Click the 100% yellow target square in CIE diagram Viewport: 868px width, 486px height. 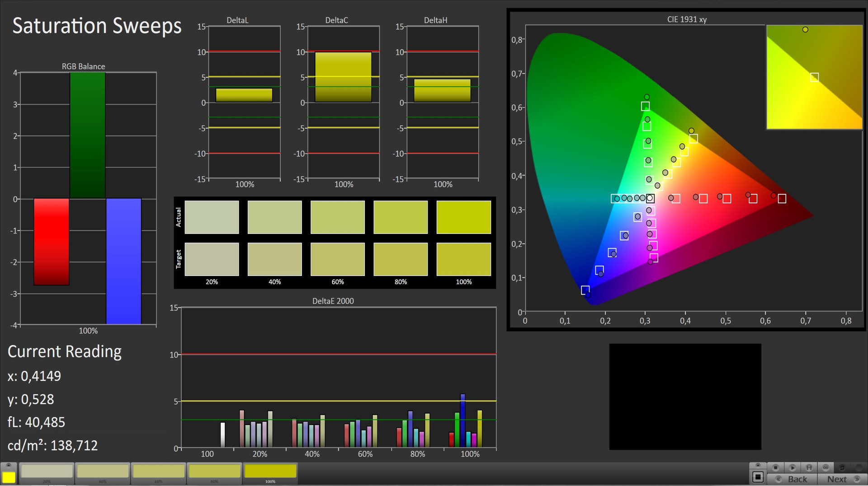693,139
